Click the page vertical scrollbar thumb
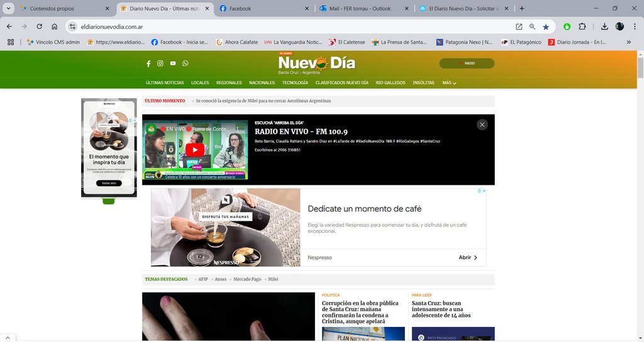 coord(640,68)
